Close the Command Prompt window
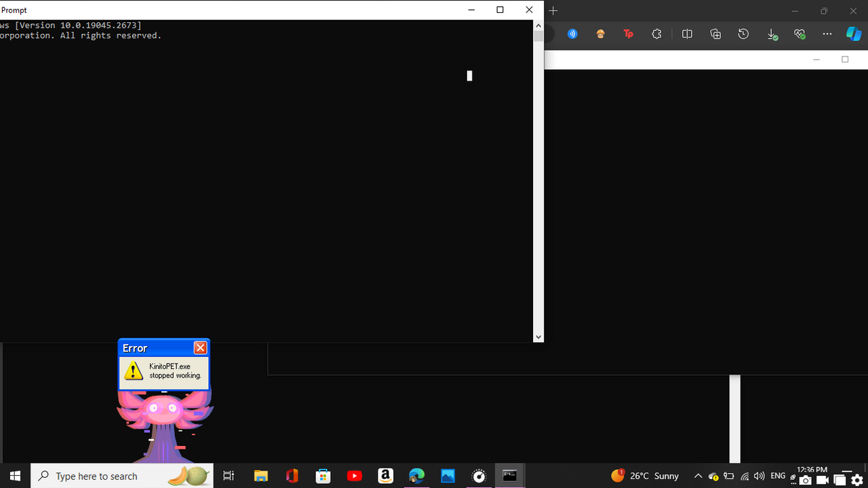 pos(529,10)
